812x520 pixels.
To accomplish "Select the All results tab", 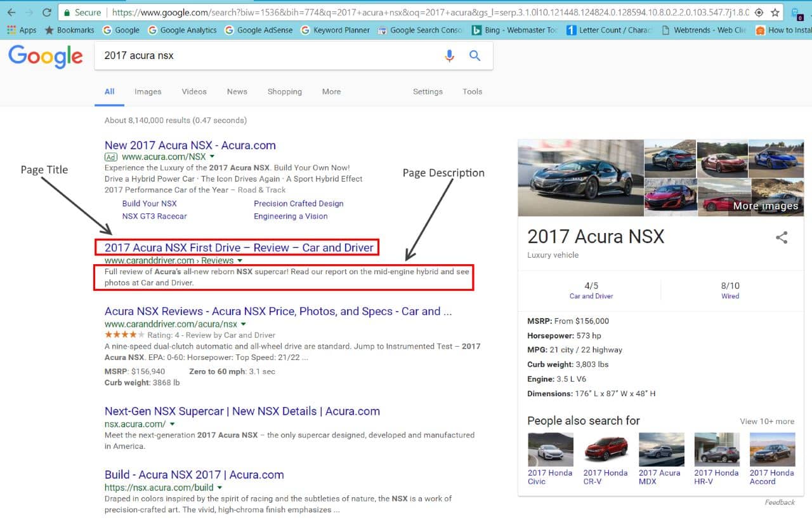I will tap(109, 91).
